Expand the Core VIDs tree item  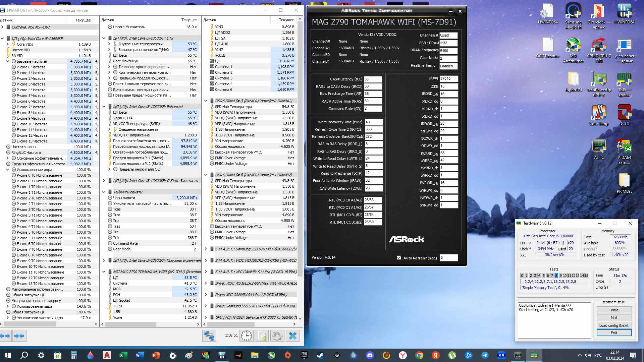pos(8,44)
